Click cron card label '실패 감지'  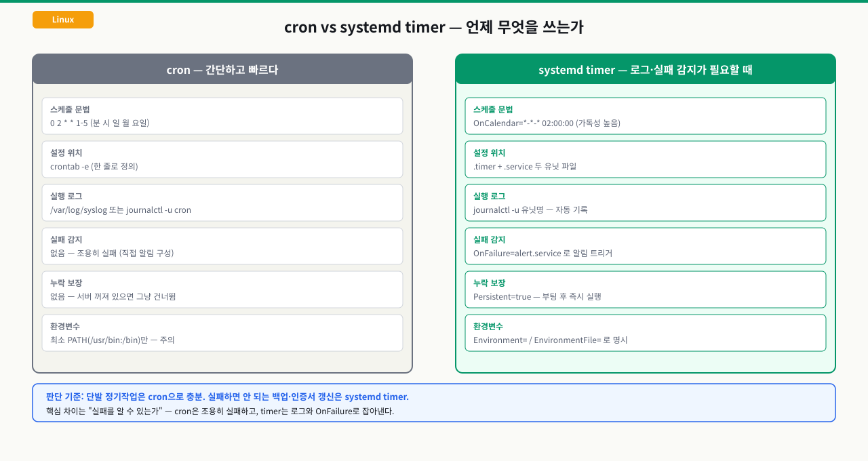click(x=66, y=239)
